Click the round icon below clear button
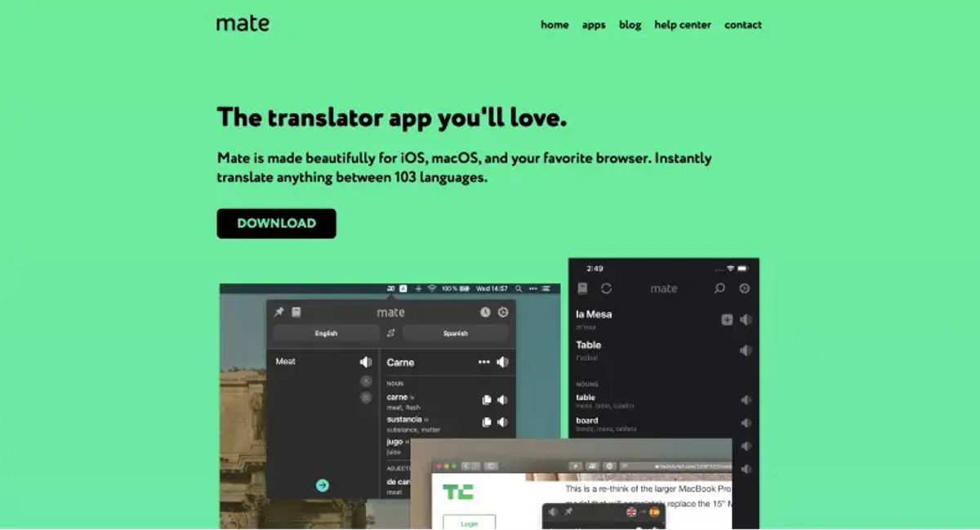 pyautogui.click(x=366, y=398)
